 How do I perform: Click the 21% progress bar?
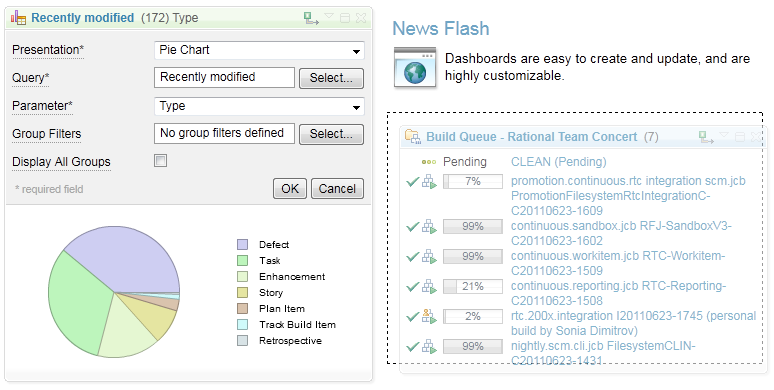[473, 286]
